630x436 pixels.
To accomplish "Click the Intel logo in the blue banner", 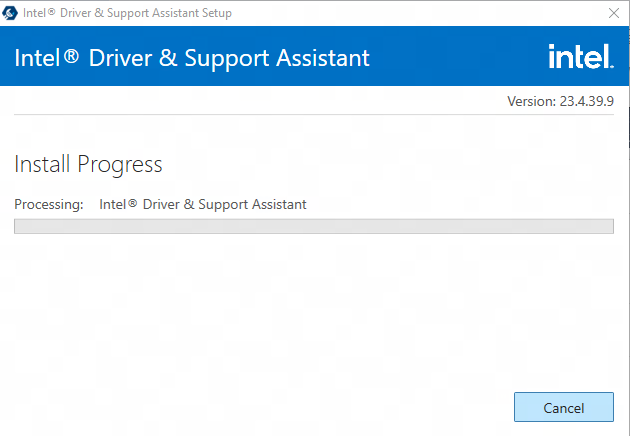I will 581,56.
